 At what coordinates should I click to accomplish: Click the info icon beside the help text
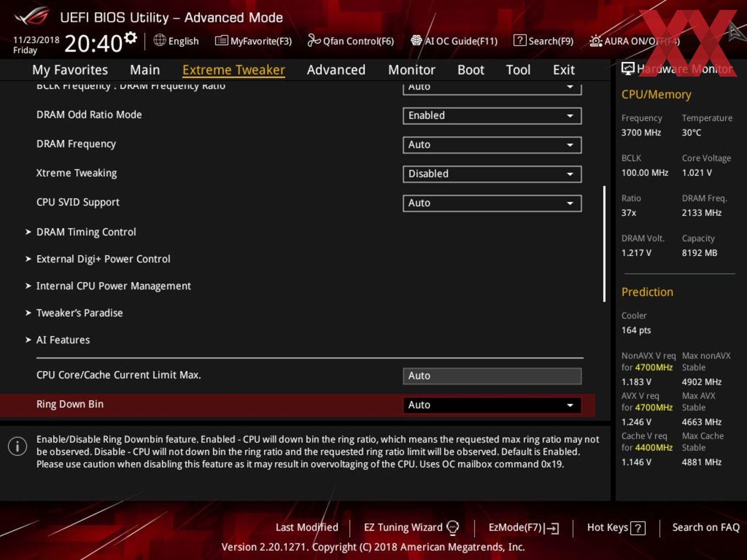18,446
